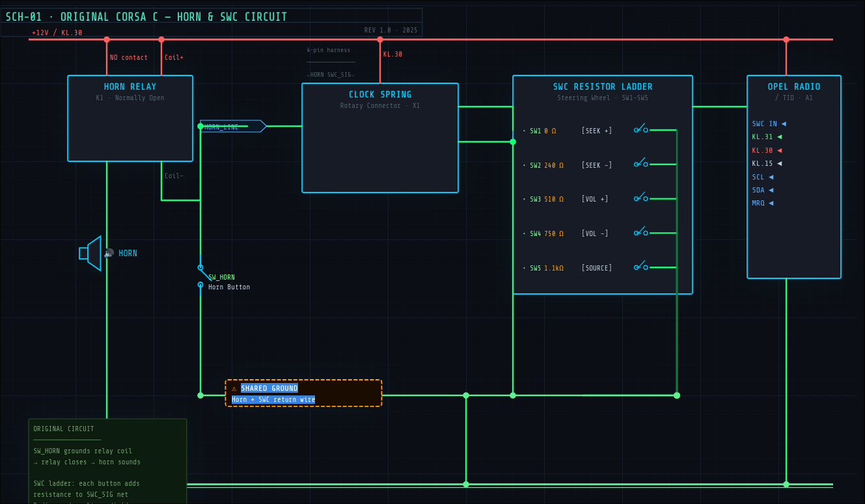This screenshot has height=504, width=865.
Task: Toggle the SW4 VOL− ladder switch
Action: (x=639, y=232)
